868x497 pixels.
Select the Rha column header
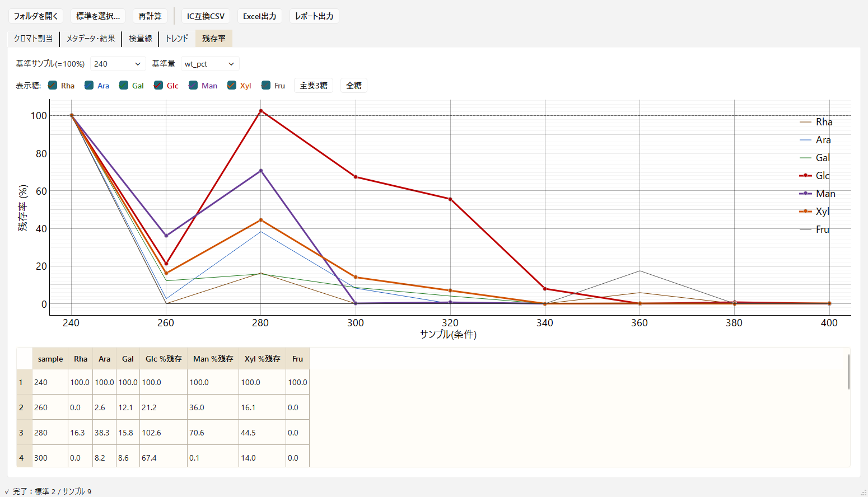point(81,359)
